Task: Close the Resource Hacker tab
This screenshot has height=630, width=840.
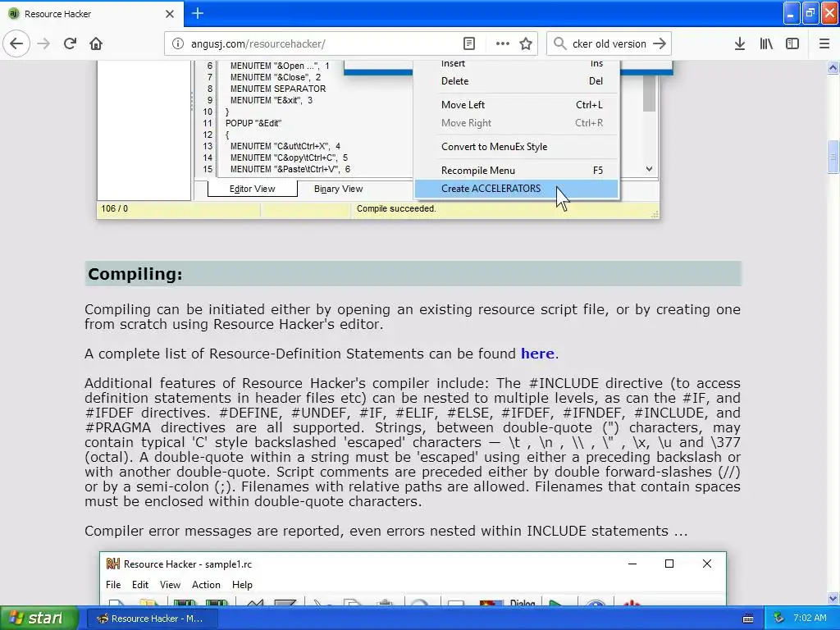Action: click(169, 14)
